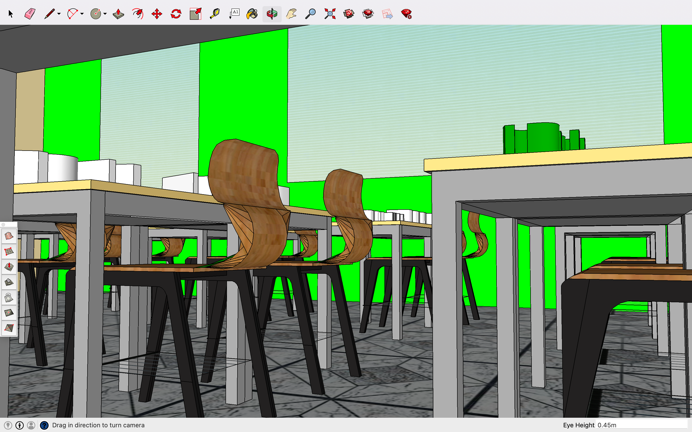Open the Line tool dropdown arrow

pyautogui.click(x=59, y=14)
